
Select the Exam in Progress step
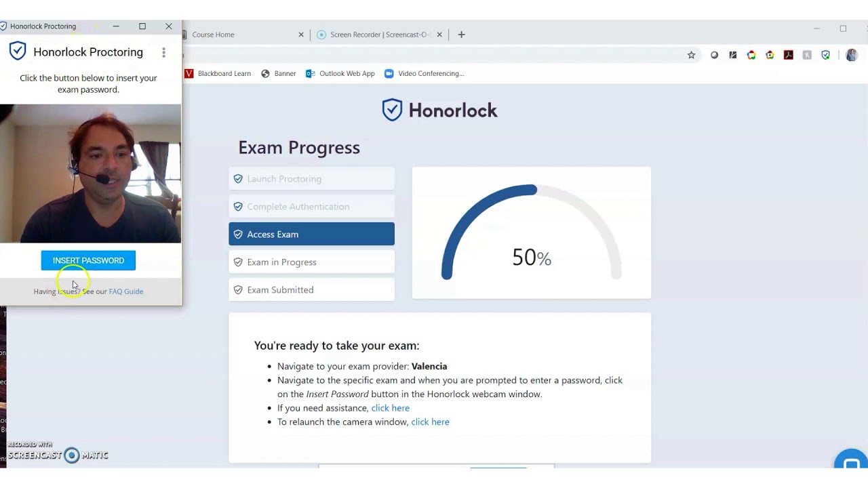pyautogui.click(x=311, y=262)
